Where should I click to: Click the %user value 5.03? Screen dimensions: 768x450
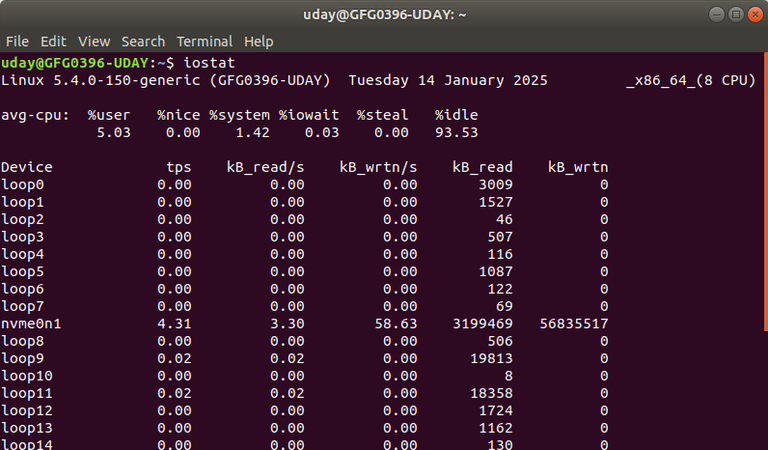pos(114,133)
